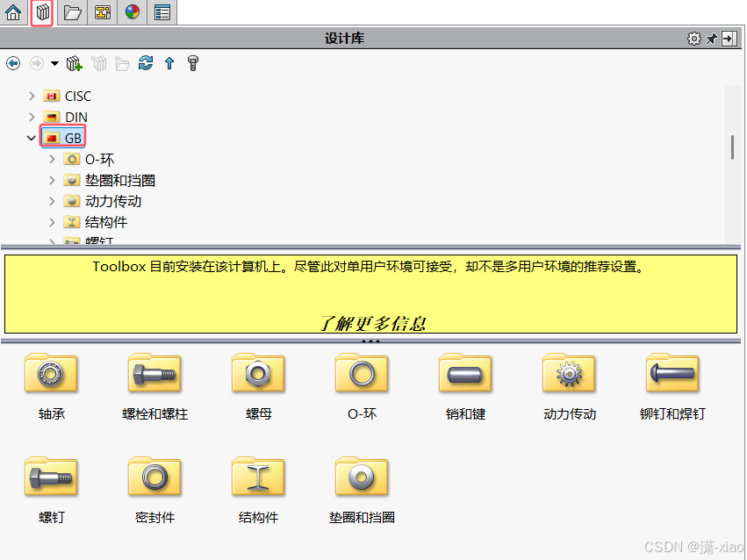The width and height of the screenshot is (747, 560).
Task: Expand the 垫圈和挡圈 tree node
Action: (x=52, y=181)
